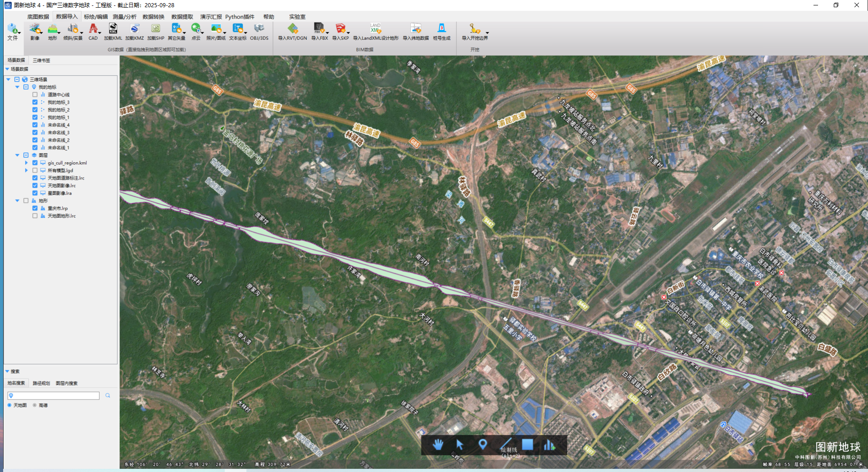Expand the 所有模型.lgd node
The width and height of the screenshot is (868, 472).
point(26,170)
